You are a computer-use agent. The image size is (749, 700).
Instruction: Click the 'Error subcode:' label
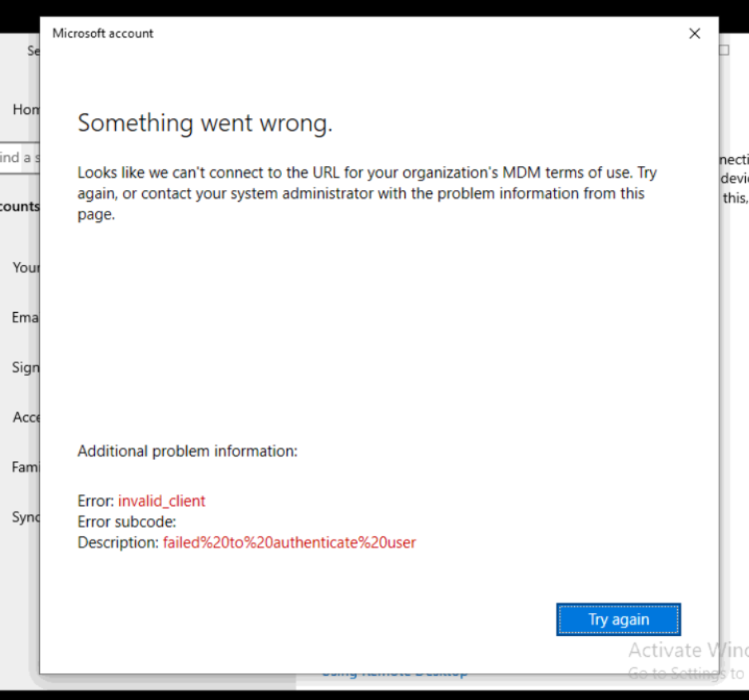[x=127, y=522]
